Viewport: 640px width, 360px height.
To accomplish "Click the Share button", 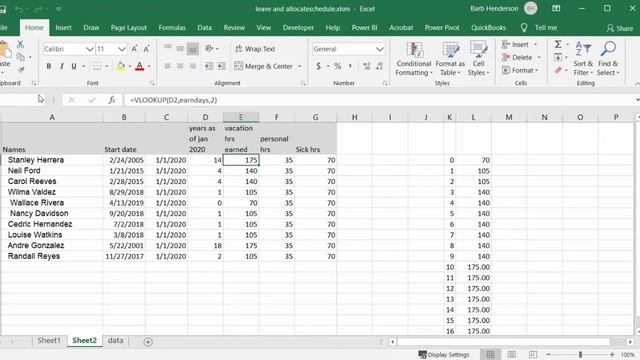I will pos(620,28).
